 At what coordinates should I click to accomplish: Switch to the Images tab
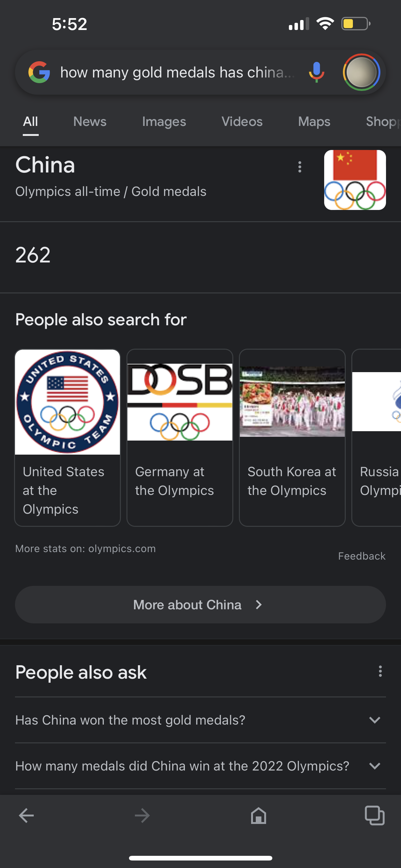pyautogui.click(x=164, y=122)
